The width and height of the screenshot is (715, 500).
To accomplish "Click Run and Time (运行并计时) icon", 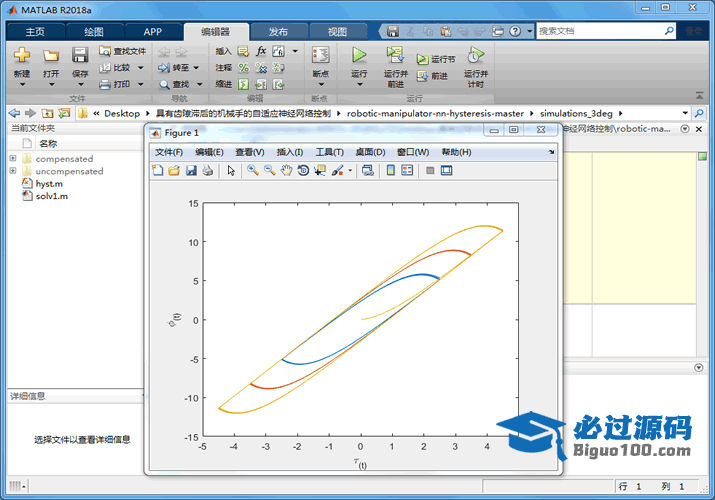I will [476, 55].
